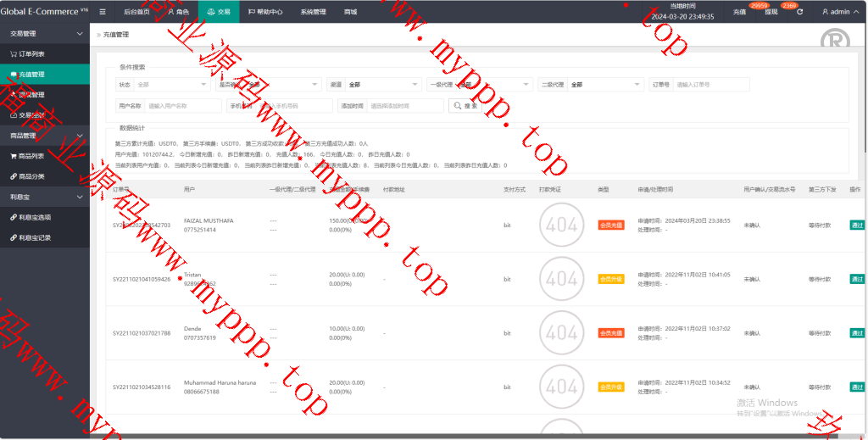The image size is (868, 440).
Task: Click the refresh icon in top bar
Action: (x=799, y=12)
